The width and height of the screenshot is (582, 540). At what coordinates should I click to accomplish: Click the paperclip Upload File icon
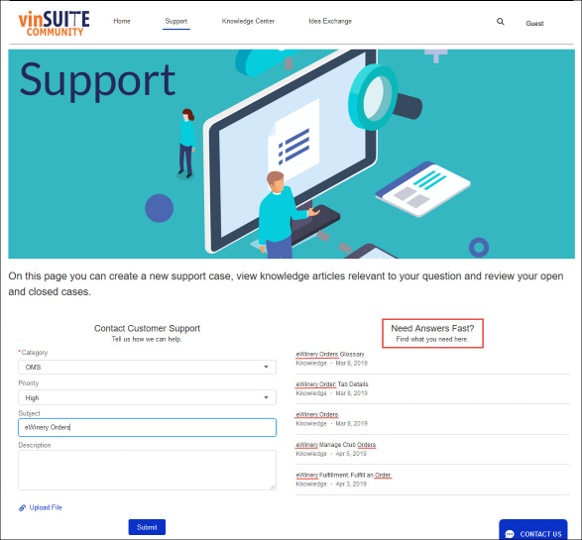(x=22, y=508)
